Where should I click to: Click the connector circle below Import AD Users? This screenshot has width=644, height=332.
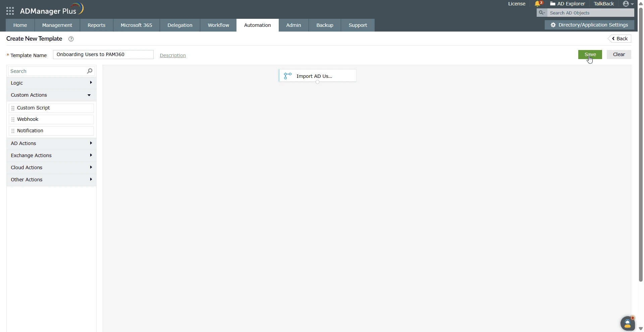317,82
